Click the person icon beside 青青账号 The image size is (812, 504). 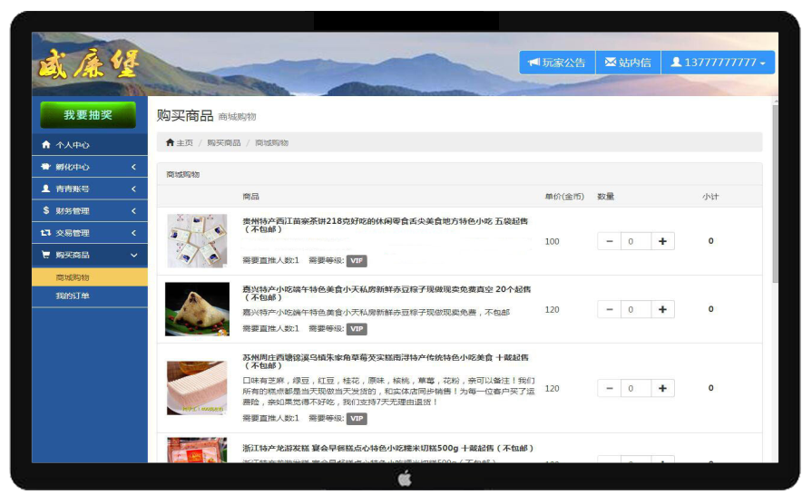tap(46, 189)
